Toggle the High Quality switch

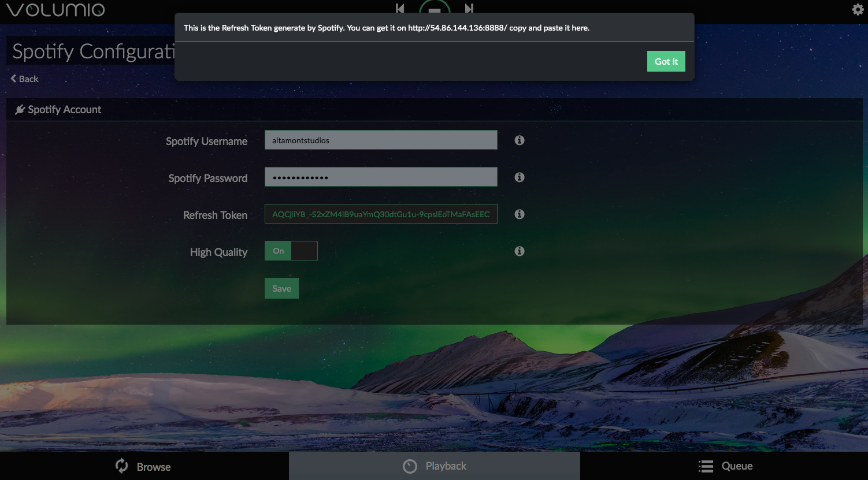pos(291,251)
